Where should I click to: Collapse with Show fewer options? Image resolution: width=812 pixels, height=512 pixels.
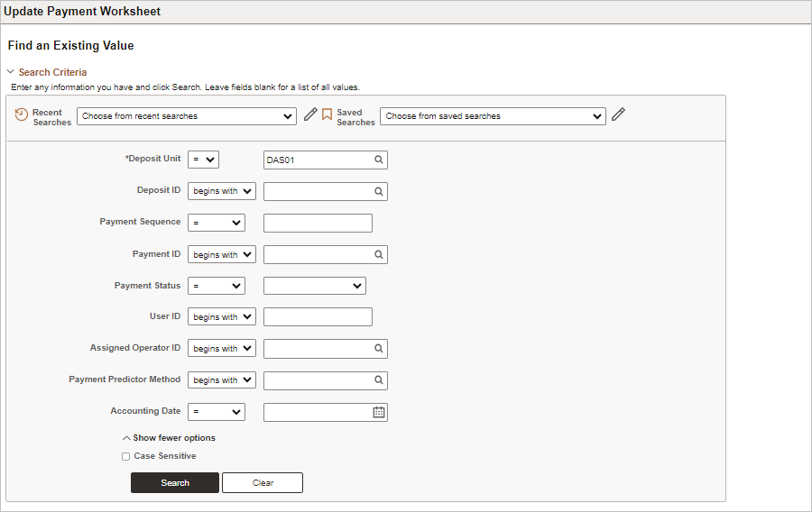click(x=169, y=438)
